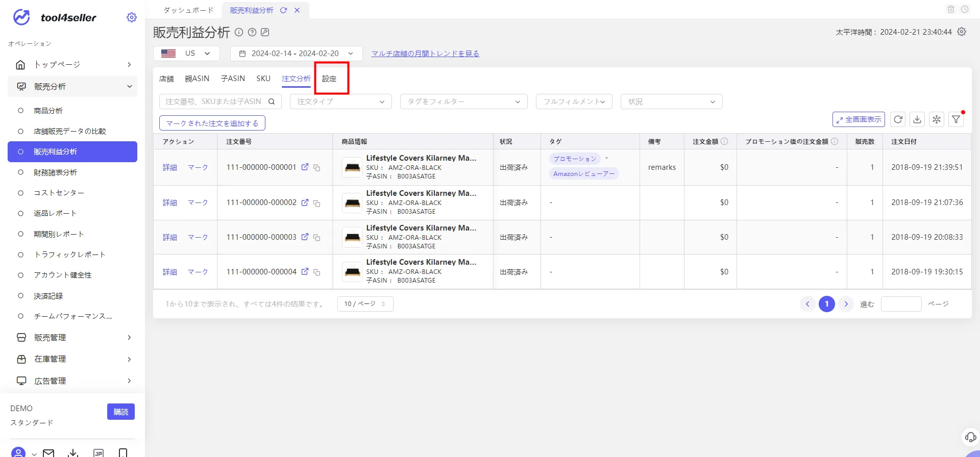980x457 pixels.
Task: Expand the トップページ sidebar menu
Action: 72,65
